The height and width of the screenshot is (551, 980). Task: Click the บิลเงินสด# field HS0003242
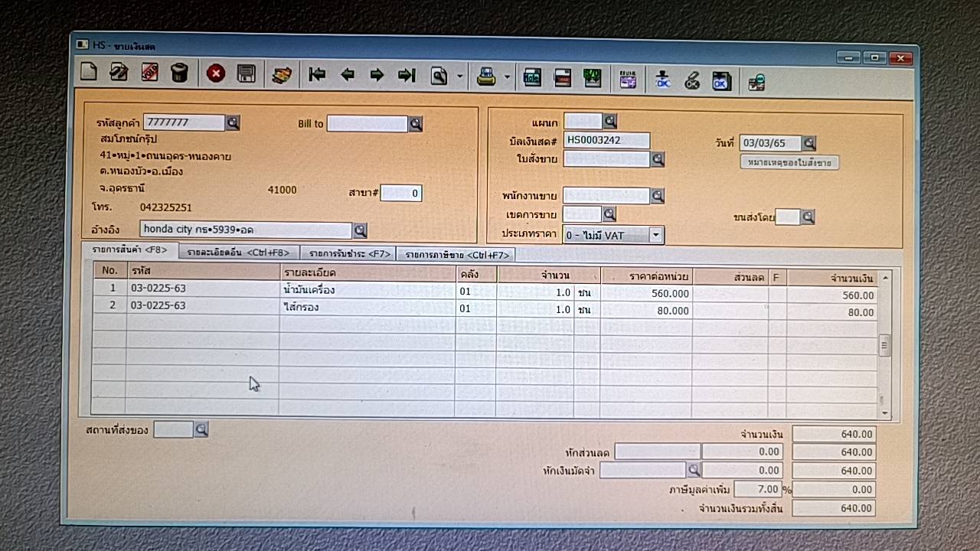pos(606,140)
